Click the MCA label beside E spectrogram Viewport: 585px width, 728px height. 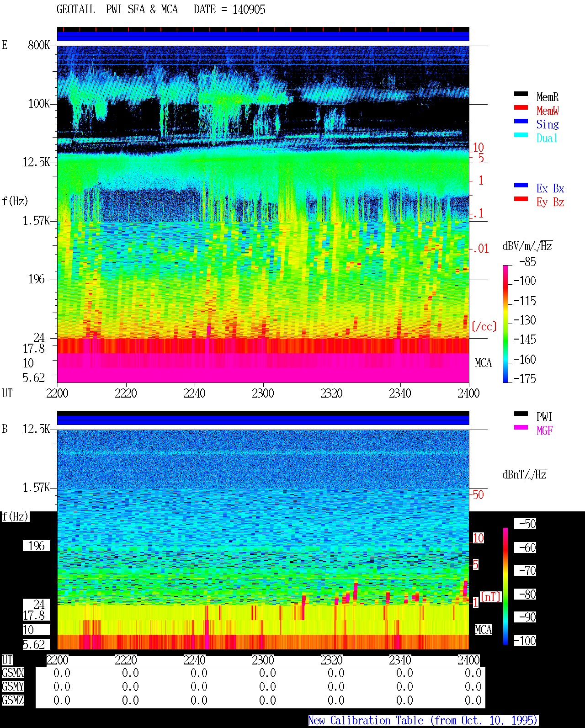(x=483, y=363)
